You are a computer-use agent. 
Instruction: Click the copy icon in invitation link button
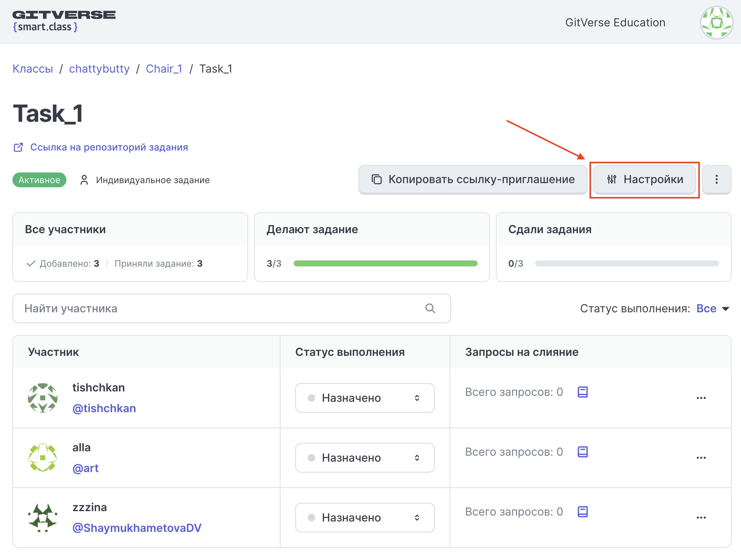(x=376, y=180)
